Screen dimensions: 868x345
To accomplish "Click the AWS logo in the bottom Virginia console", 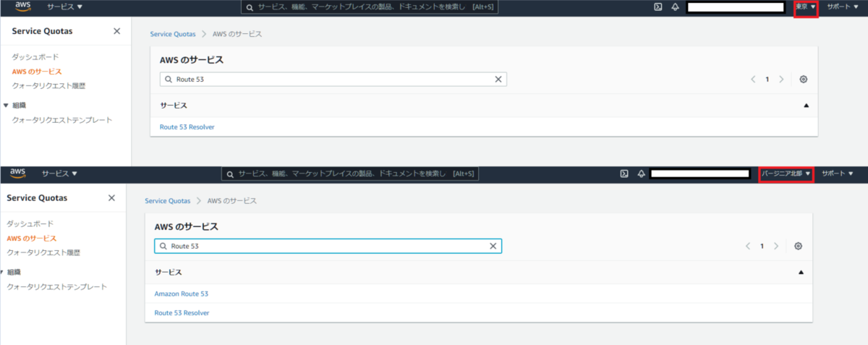I will coord(18,174).
